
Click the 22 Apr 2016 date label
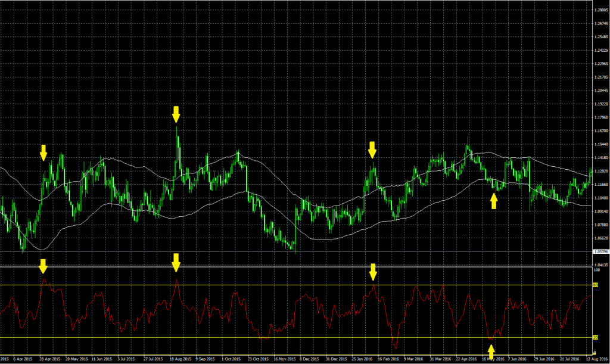click(466, 359)
